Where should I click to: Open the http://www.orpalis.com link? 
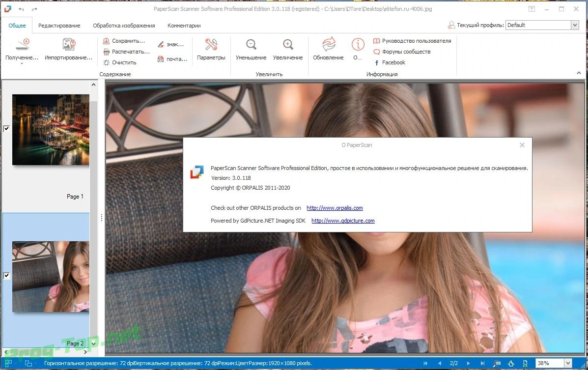pyautogui.click(x=335, y=208)
